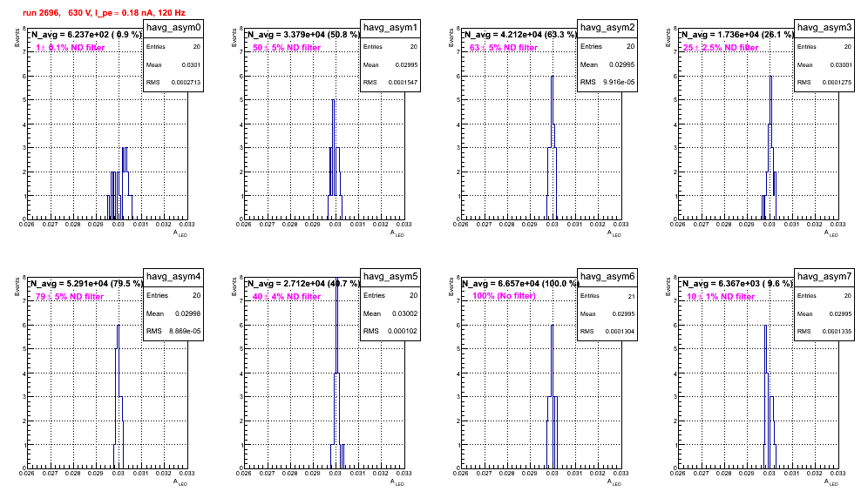
Task: Click the Events y-axis title of havg_asym4
Action: (x=17, y=286)
